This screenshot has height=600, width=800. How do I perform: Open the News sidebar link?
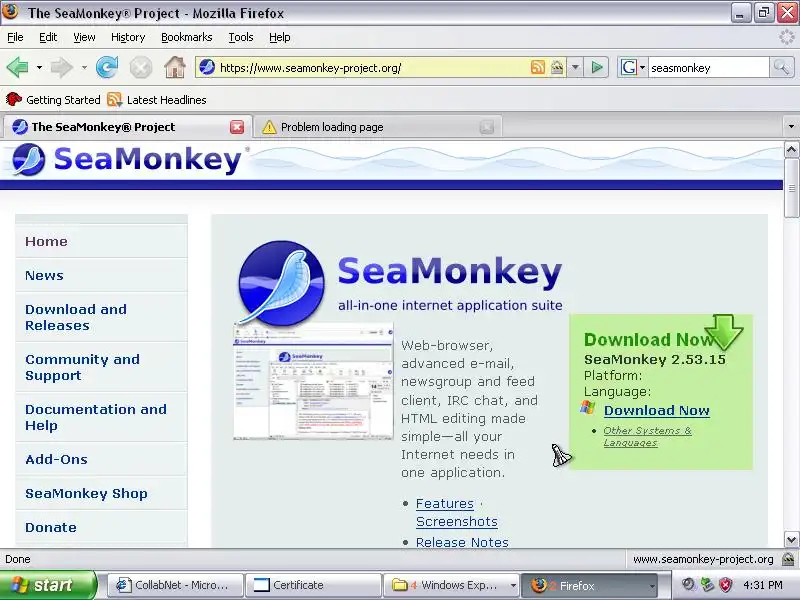point(44,276)
